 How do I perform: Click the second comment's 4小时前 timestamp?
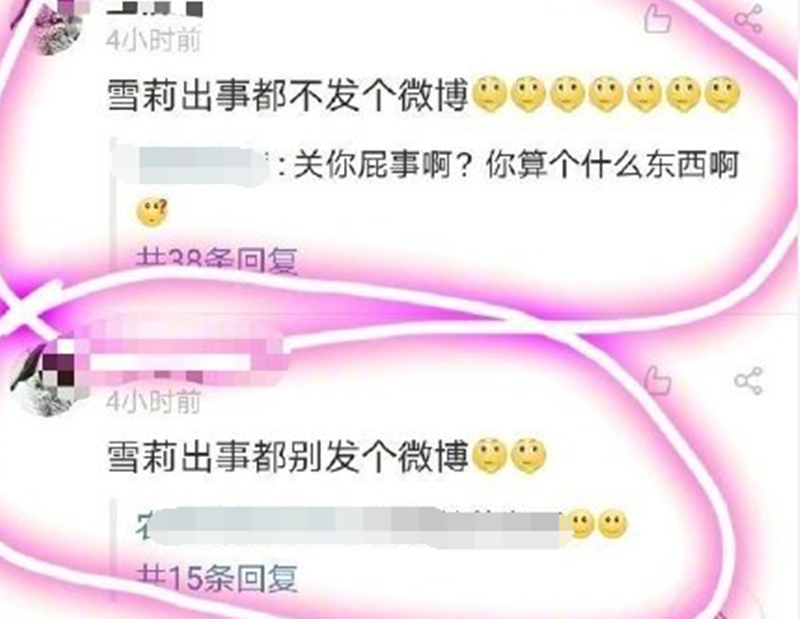(153, 401)
